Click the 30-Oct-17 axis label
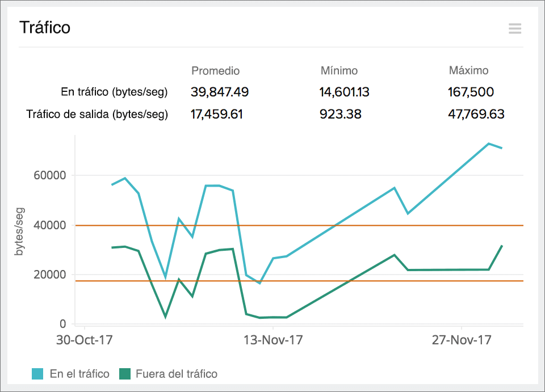The width and height of the screenshot is (545, 392). (83, 340)
